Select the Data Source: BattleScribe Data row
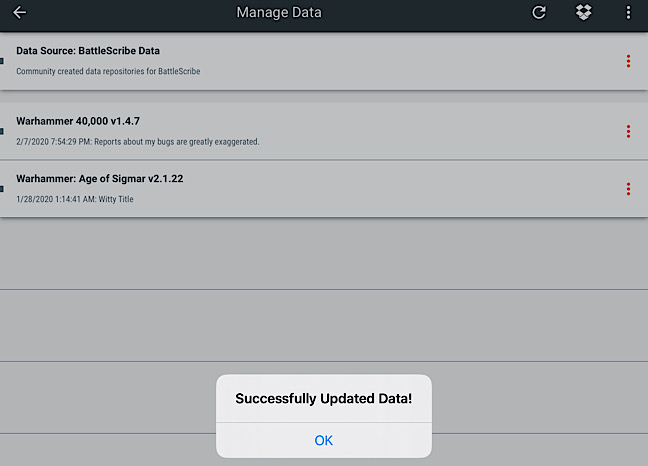 [324, 61]
